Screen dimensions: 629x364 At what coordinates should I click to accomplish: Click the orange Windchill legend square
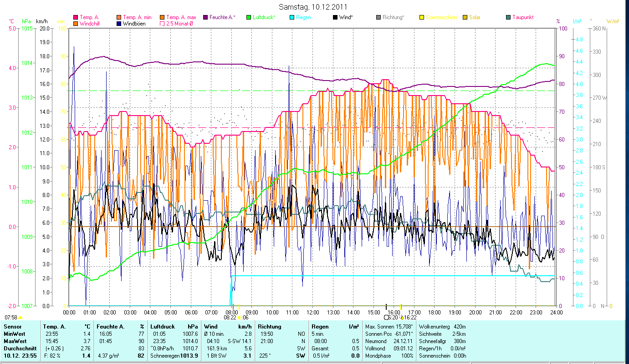point(76,24)
